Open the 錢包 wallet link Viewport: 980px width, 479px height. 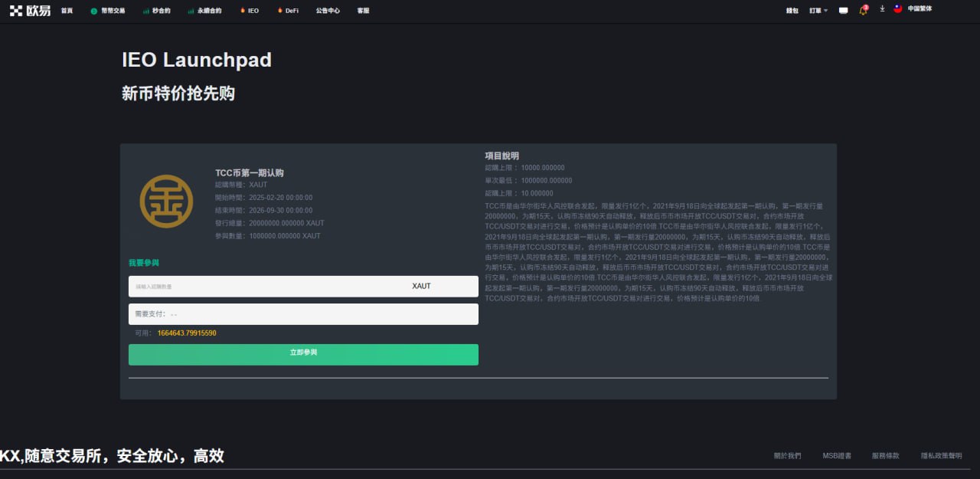click(x=792, y=11)
